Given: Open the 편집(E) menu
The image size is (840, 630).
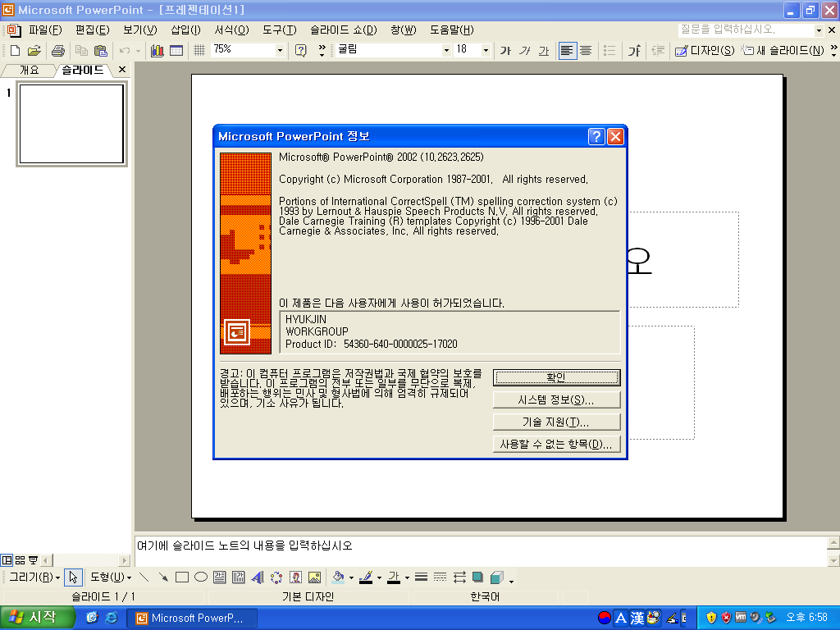Looking at the screenshot, I should coord(92,30).
